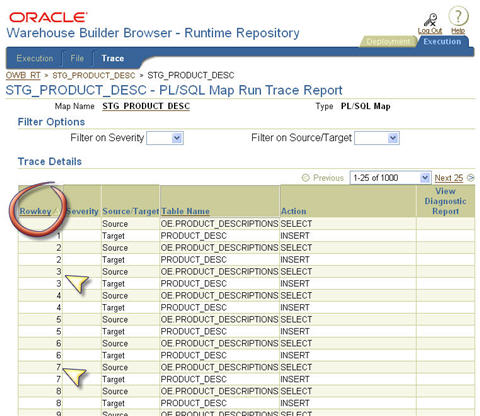Click the Previous navigation text

point(328,178)
